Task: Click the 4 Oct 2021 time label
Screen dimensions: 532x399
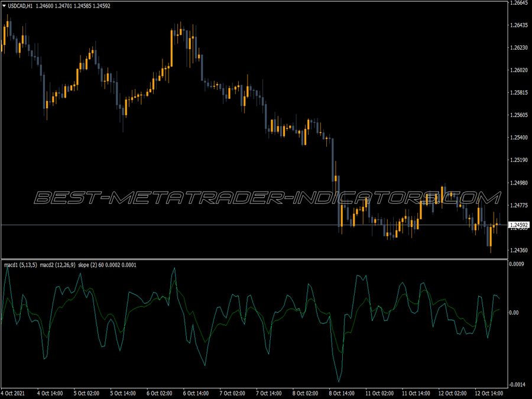Action: coord(13,393)
